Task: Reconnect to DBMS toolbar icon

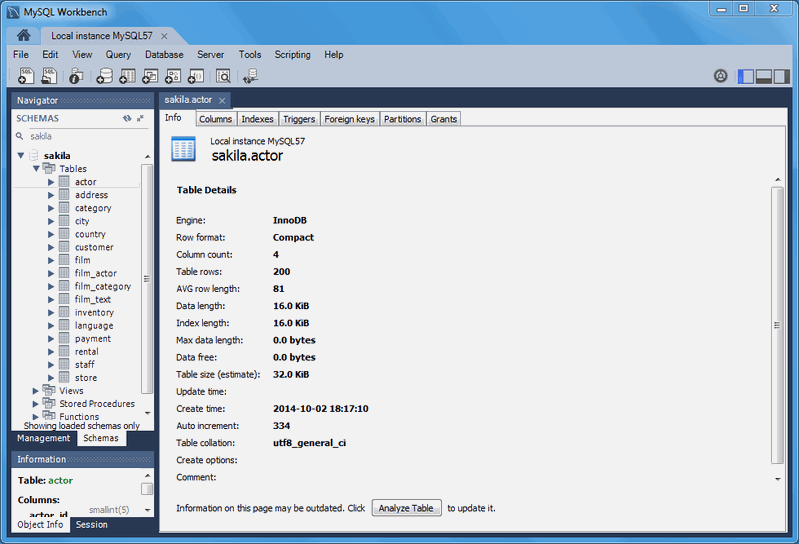Action: (x=251, y=75)
